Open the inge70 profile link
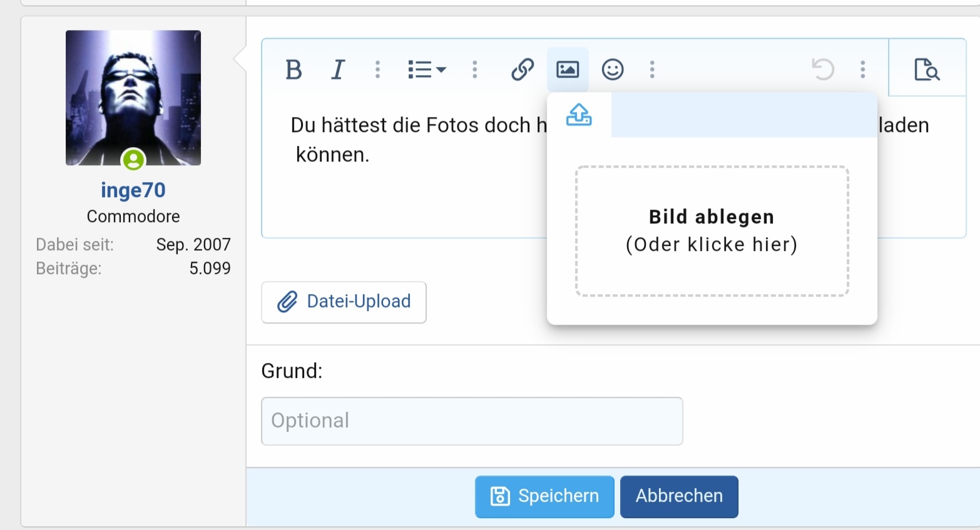The image size is (980, 530). tap(133, 190)
